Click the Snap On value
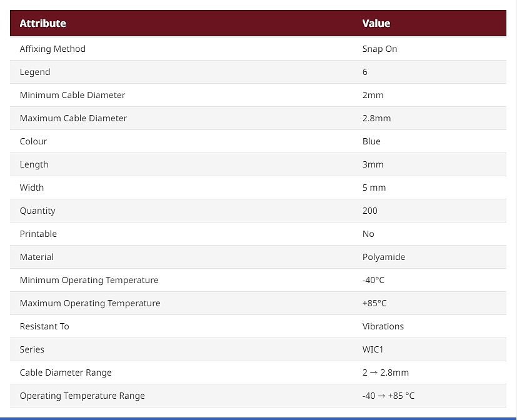This screenshot has width=517, height=420. click(x=379, y=49)
